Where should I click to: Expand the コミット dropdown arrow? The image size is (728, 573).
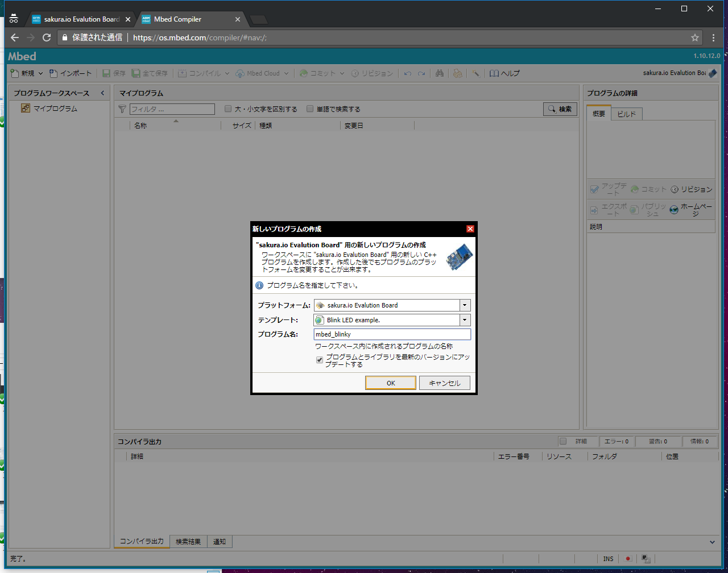(x=342, y=73)
